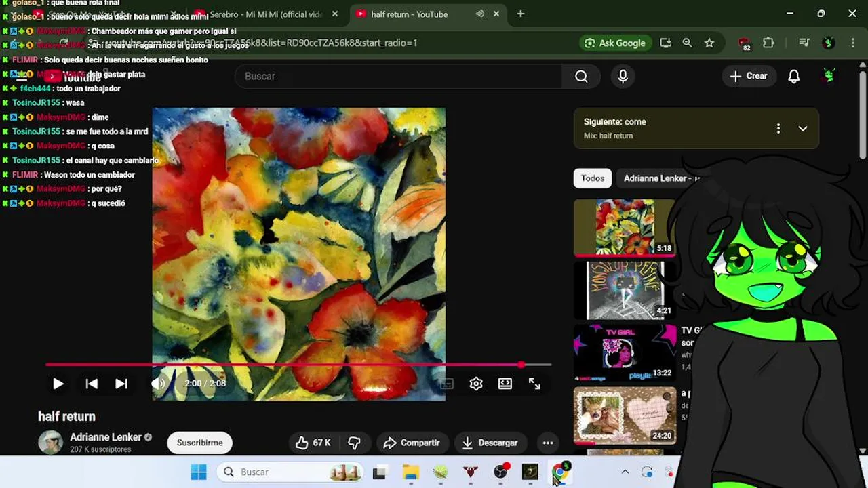Image resolution: width=868 pixels, height=488 pixels.
Task: Click the zoom magnifier icon in address bar
Action: [687, 43]
